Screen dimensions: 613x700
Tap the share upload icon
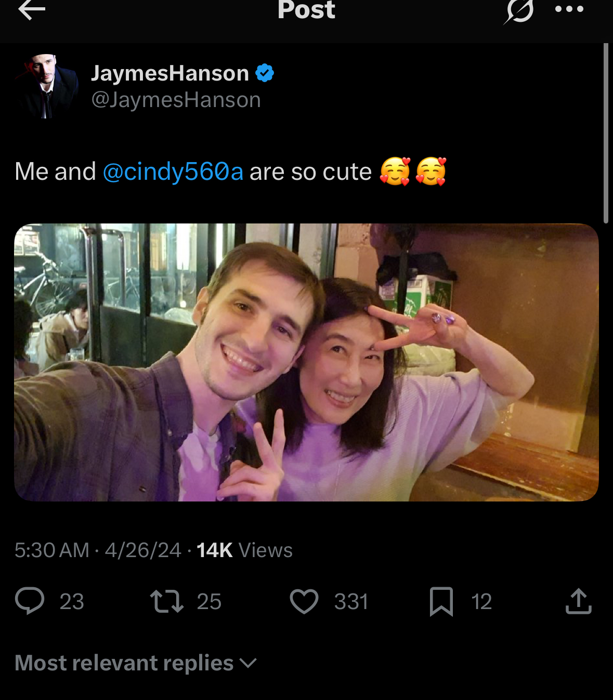(579, 601)
